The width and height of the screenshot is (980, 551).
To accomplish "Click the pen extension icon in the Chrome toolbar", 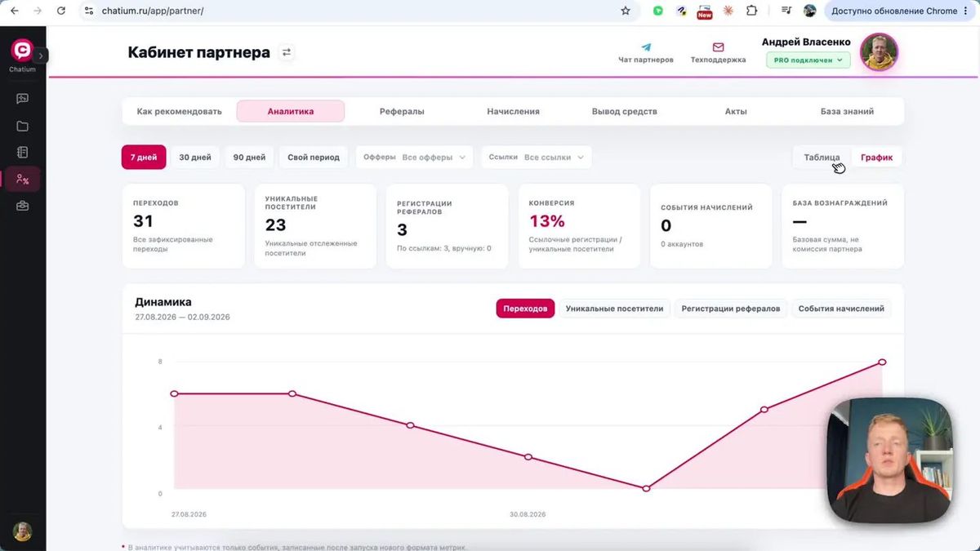I will [x=681, y=11].
